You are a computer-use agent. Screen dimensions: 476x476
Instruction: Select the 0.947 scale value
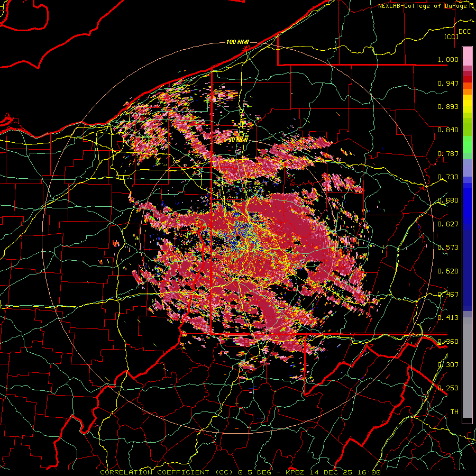coord(448,83)
